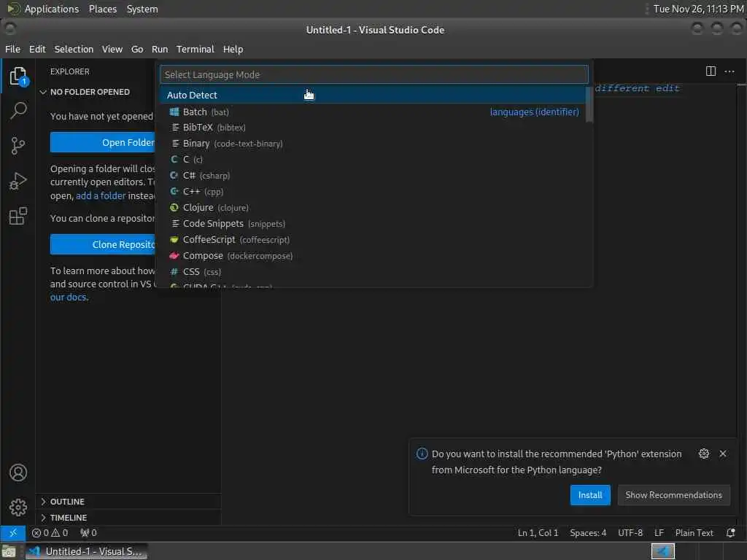747x560 pixels.
Task: Select Binary (code-text-binary) language
Action: point(374,144)
